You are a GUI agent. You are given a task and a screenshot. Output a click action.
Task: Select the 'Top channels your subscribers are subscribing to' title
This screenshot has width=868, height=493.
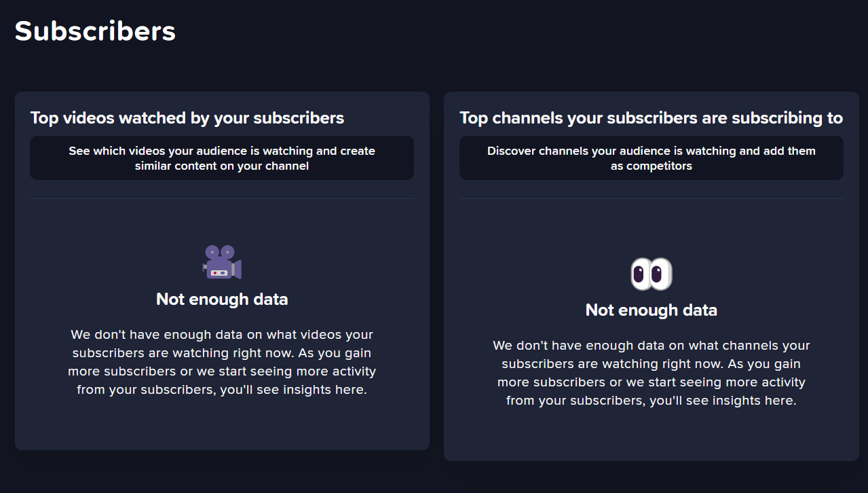651,118
